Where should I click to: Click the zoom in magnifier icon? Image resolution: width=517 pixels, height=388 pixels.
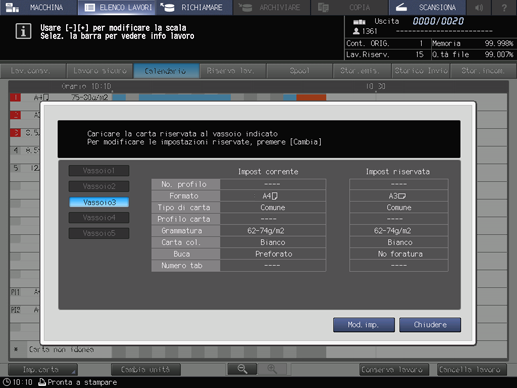(x=272, y=369)
